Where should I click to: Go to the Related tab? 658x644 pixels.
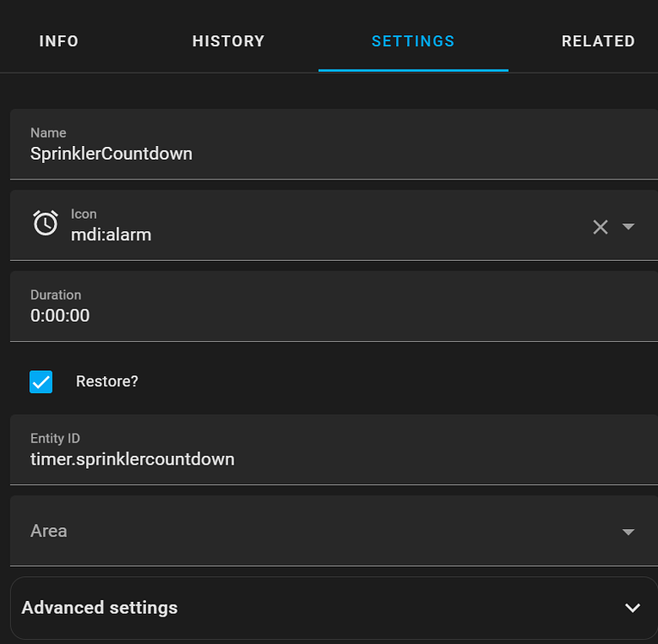point(598,41)
